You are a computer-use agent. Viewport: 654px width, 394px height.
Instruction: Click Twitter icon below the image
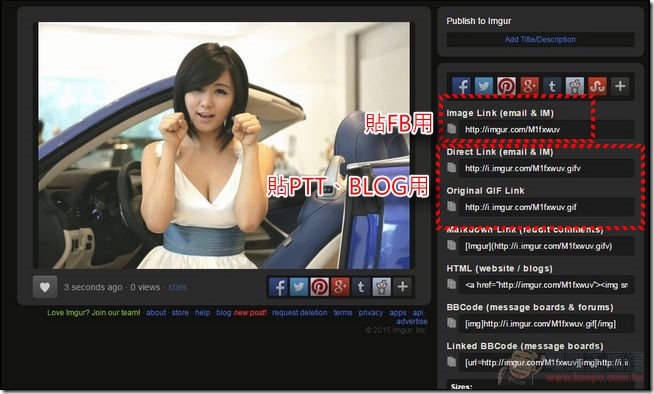(x=299, y=287)
